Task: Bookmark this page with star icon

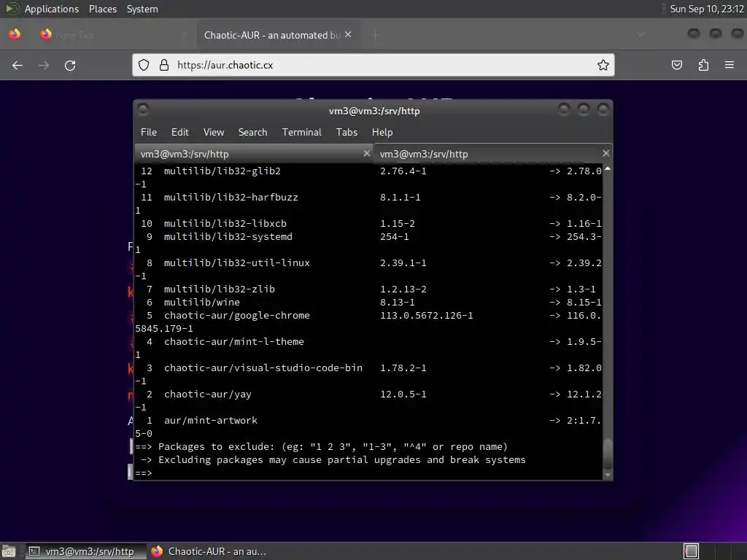Action: tap(603, 65)
